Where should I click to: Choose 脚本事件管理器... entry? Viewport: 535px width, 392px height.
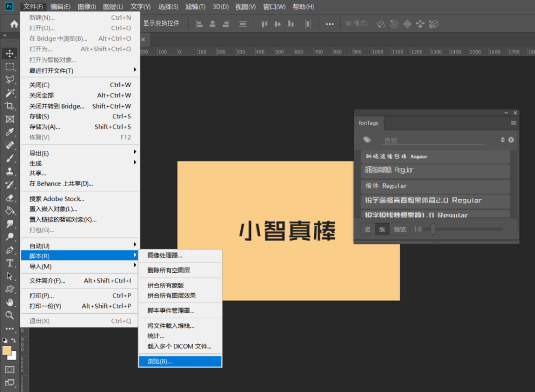(180, 311)
